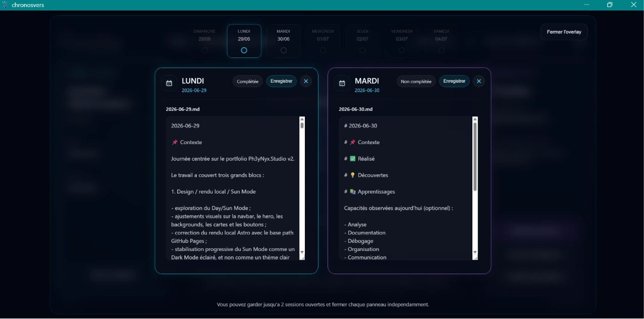Click the 2026-06-29.md file name label

[x=183, y=109]
